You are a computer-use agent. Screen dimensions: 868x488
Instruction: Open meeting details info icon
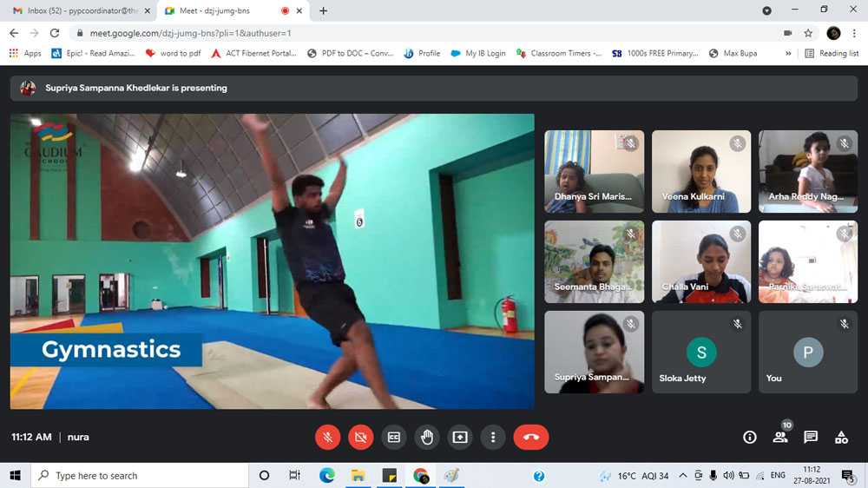pyautogui.click(x=750, y=438)
